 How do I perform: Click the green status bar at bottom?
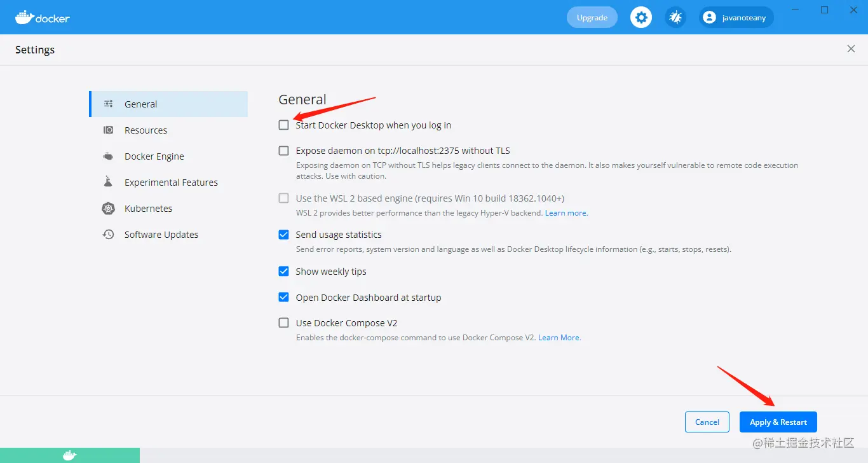tap(70, 455)
